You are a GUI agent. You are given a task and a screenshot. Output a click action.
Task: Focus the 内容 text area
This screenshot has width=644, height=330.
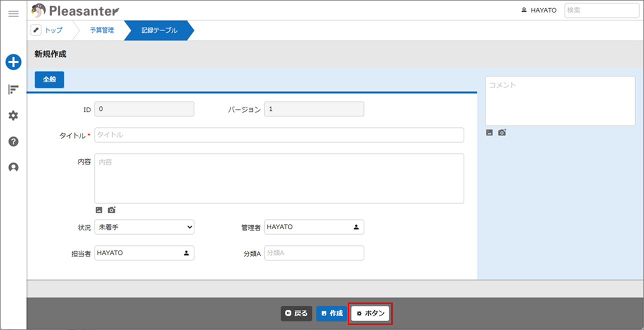coord(279,178)
